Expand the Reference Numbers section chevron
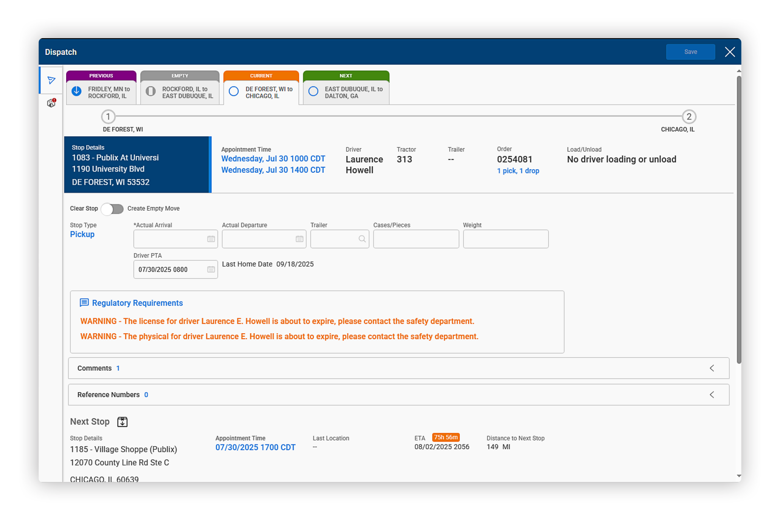This screenshot has height=532, width=780. (x=712, y=394)
